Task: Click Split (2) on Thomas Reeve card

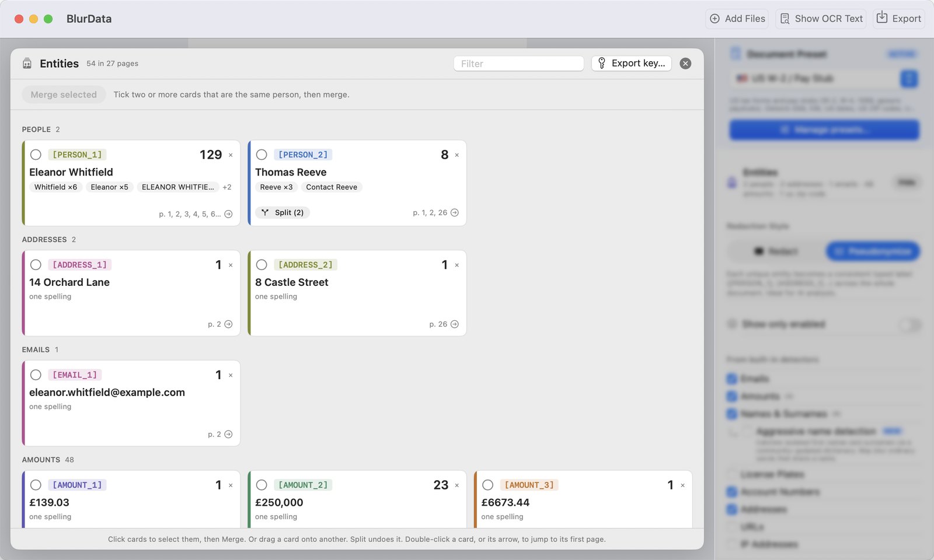Action: click(x=283, y=213)
